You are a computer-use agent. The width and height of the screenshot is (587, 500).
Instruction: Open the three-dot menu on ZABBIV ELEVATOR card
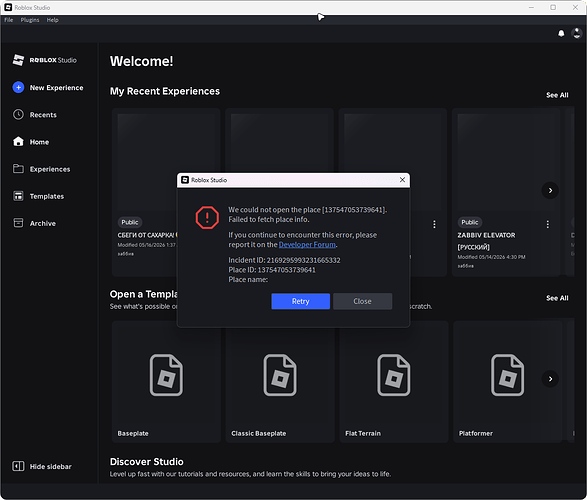pos(547,224)
